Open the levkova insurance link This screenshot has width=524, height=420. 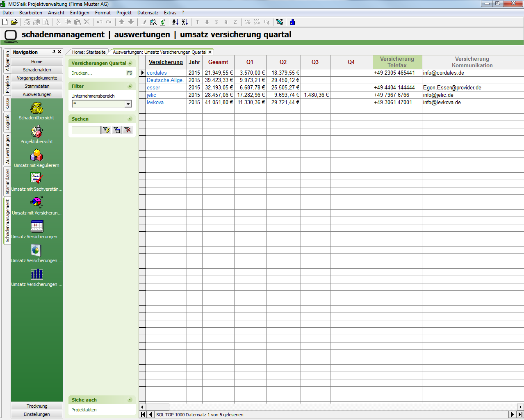click(155, 102)
